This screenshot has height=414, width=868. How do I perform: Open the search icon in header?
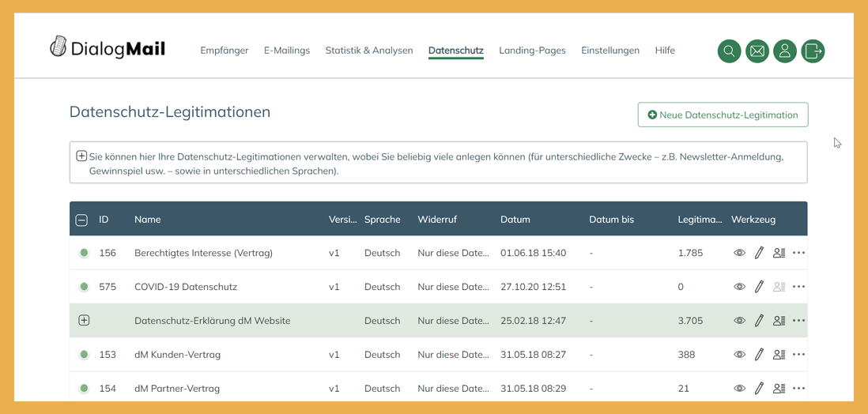pyautogui.click(x=729, y=51)
